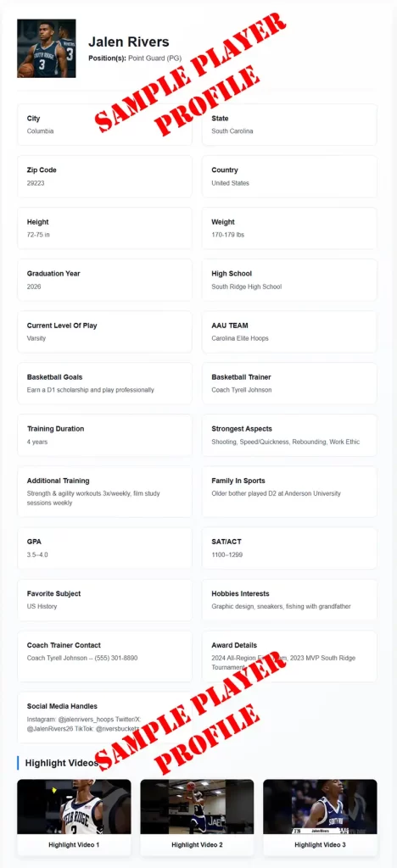
Task: Click the Highlight Video 1 label
Action: click(74, 845)
